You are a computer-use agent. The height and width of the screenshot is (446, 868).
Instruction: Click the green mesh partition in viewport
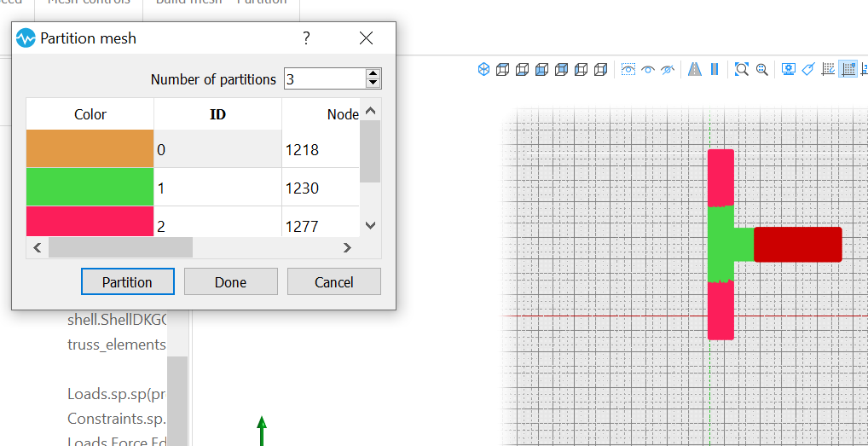click(x=721, y=244)
